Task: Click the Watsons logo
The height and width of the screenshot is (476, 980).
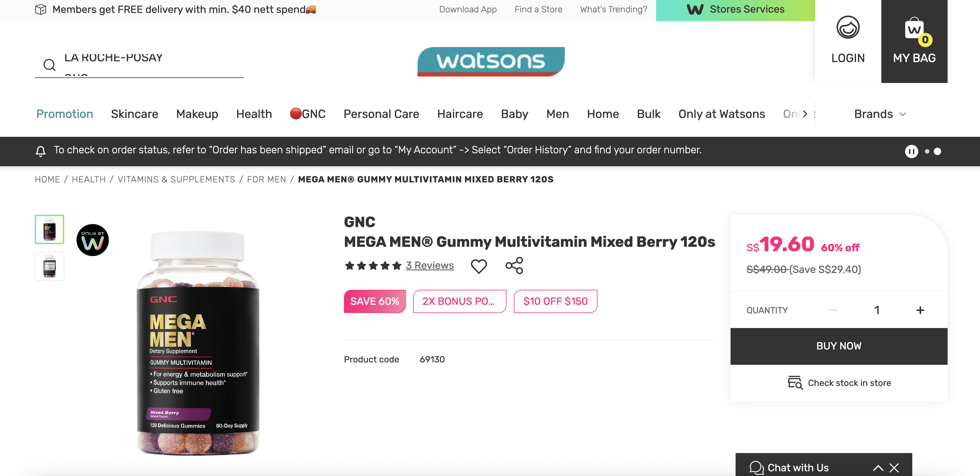Action: click(x=491, y=61)
